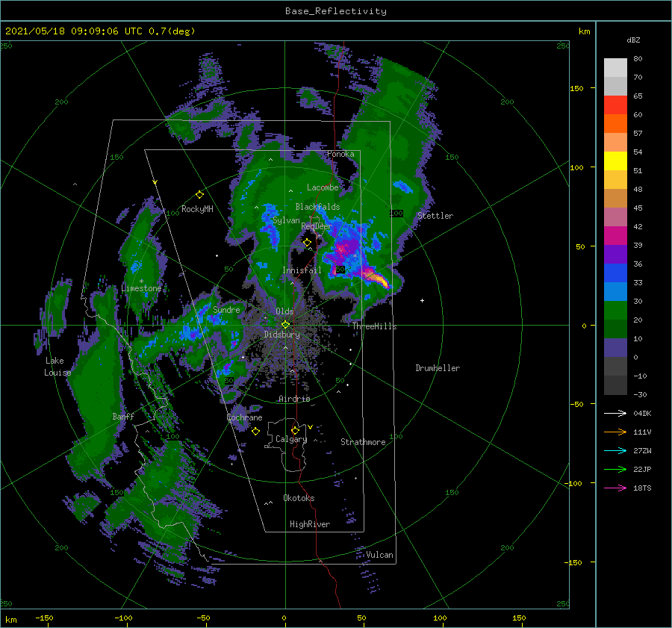Click the dBZ legend heading
This screenshot has width=672, height=628.
633,40
